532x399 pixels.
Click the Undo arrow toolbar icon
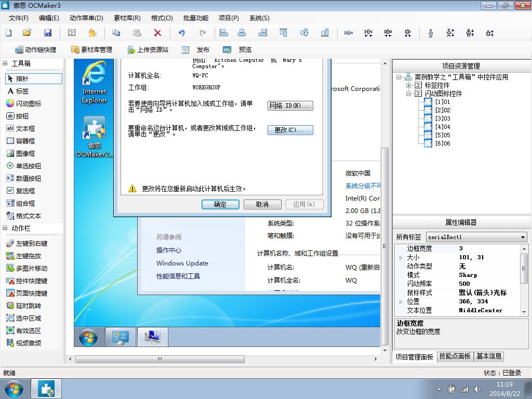coord(182,33)
